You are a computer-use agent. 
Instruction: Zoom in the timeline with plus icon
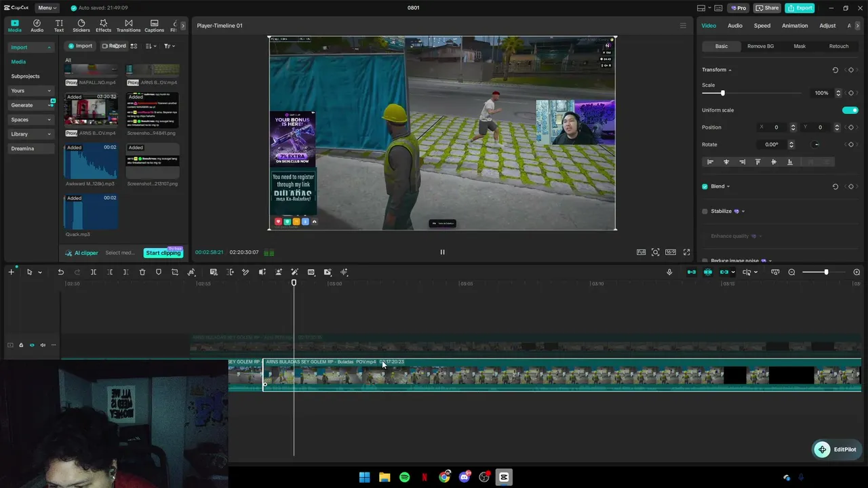coord(856,272)
